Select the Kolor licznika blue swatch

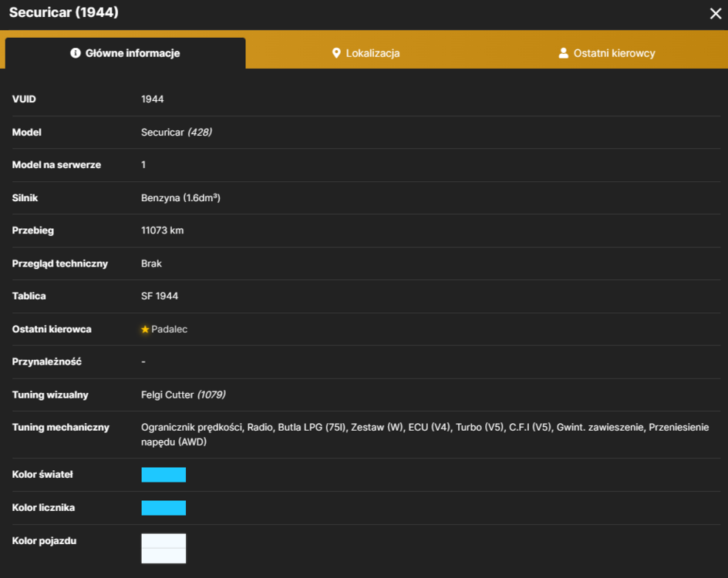click(x=163, y=508)
